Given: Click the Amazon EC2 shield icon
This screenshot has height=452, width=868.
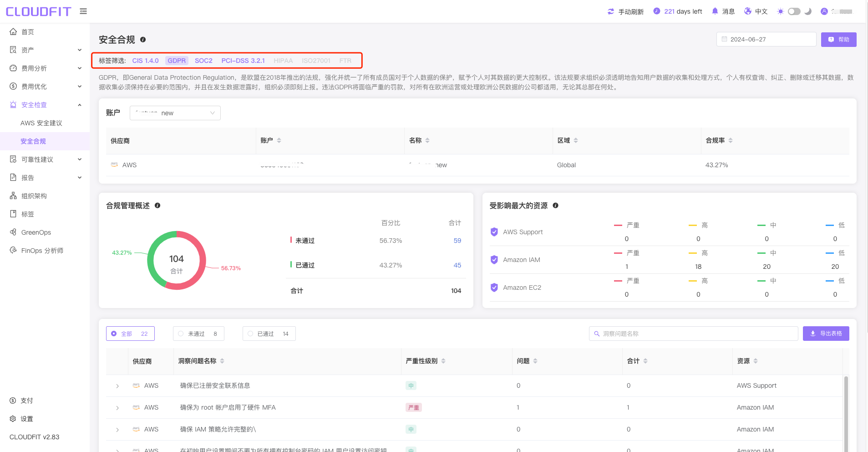Looking at the screenshot, I should (x=494, y=288).
